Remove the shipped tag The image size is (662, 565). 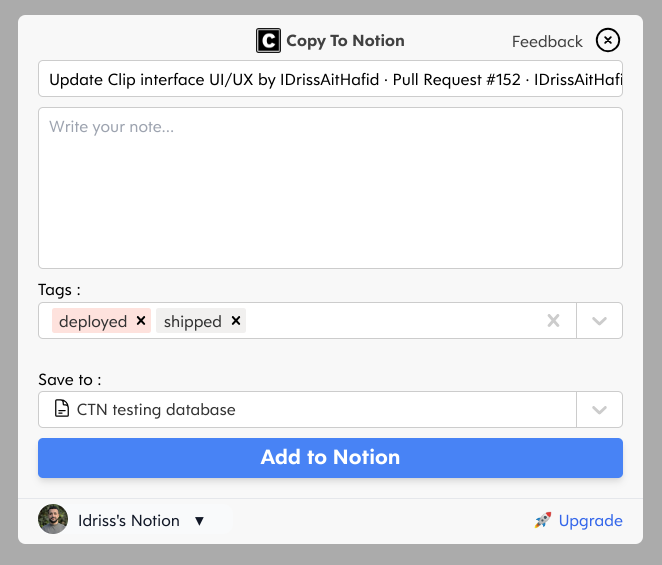tap(236, 321)
